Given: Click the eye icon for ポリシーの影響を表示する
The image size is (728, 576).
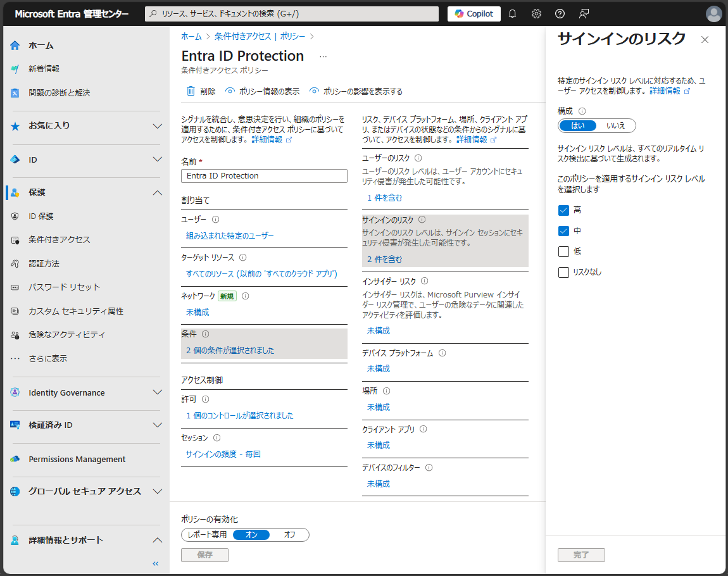Looking at the screenshot, I should pos(315,91).
